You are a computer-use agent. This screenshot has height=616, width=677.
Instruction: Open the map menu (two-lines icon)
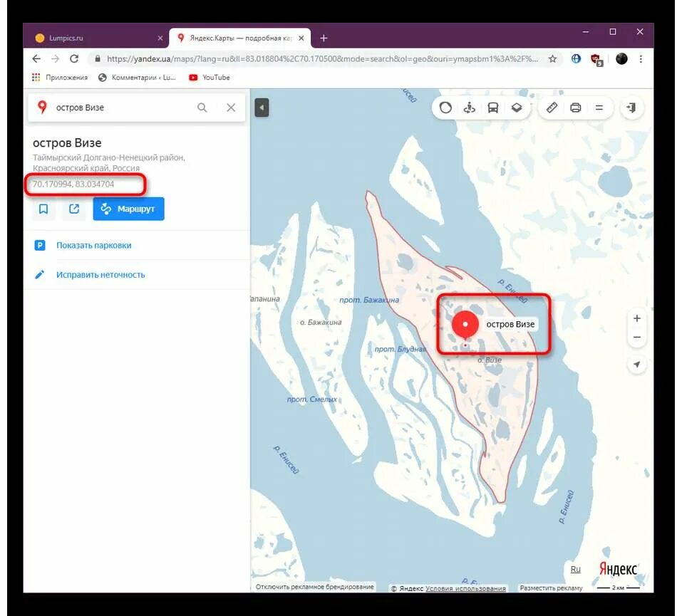(x=599, y=108)
